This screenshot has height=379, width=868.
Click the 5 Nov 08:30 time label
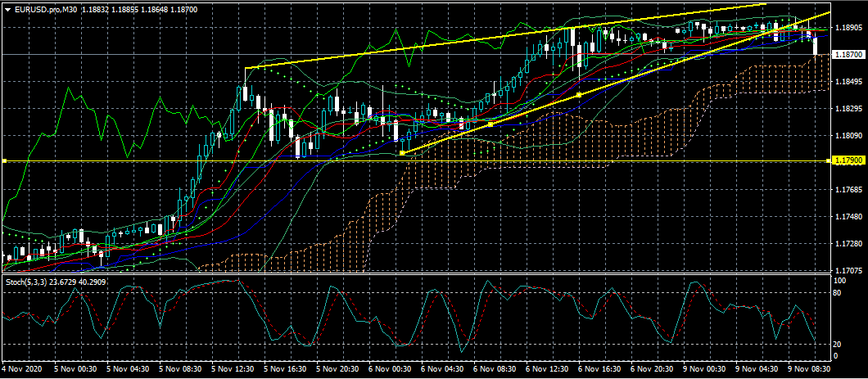[182, 368]
